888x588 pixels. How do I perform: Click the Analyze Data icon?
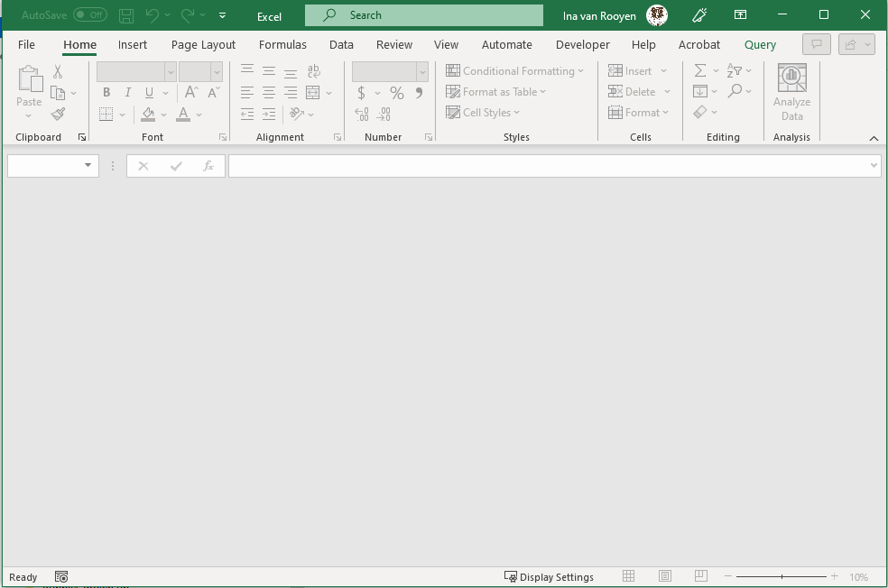click(791, 92)
